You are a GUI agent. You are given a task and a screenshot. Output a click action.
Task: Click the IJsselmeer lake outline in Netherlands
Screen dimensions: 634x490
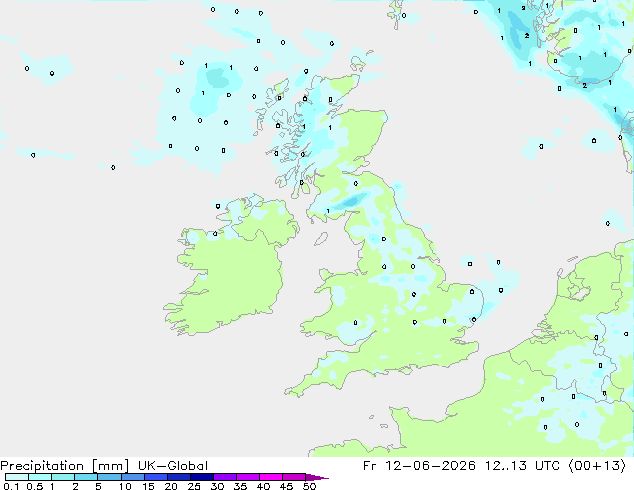[x=578, y=290]
